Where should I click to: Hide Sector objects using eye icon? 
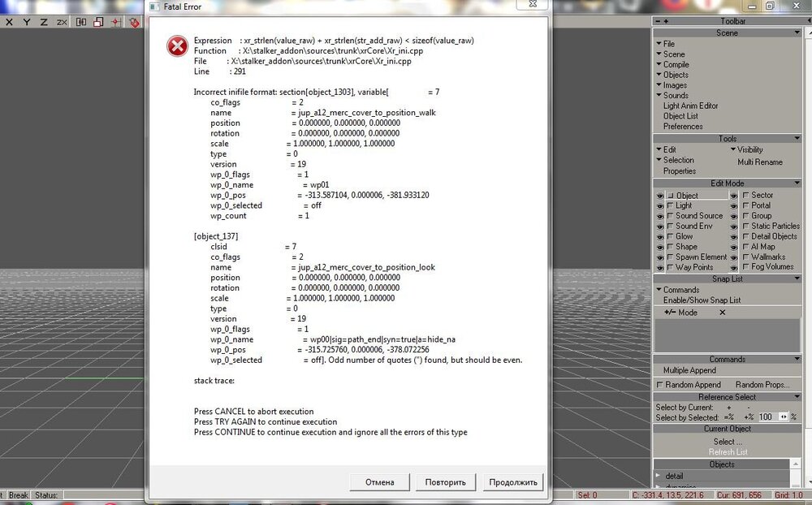tap(734, 196)
